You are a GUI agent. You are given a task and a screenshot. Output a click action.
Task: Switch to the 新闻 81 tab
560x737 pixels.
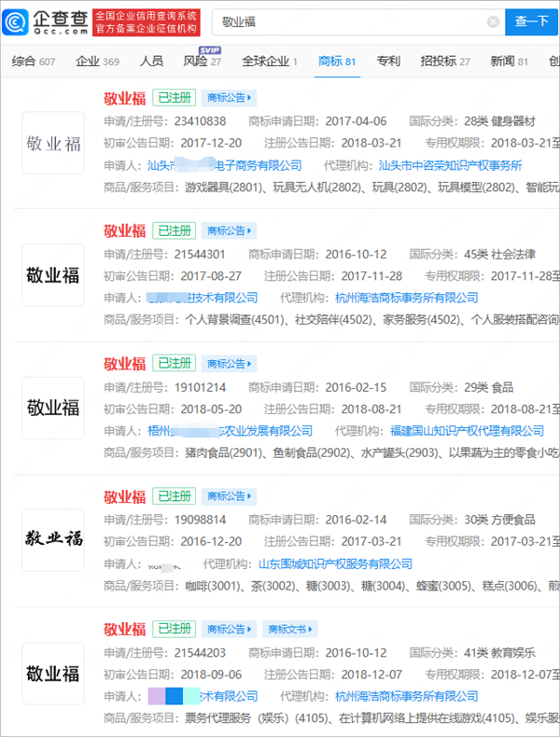[510, 62]
